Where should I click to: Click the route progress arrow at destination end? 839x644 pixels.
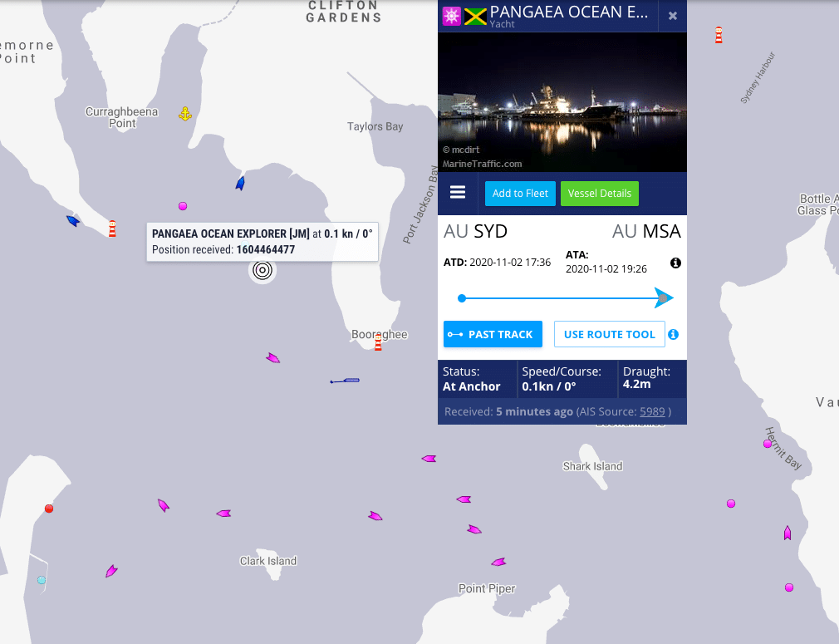(663, 297)
